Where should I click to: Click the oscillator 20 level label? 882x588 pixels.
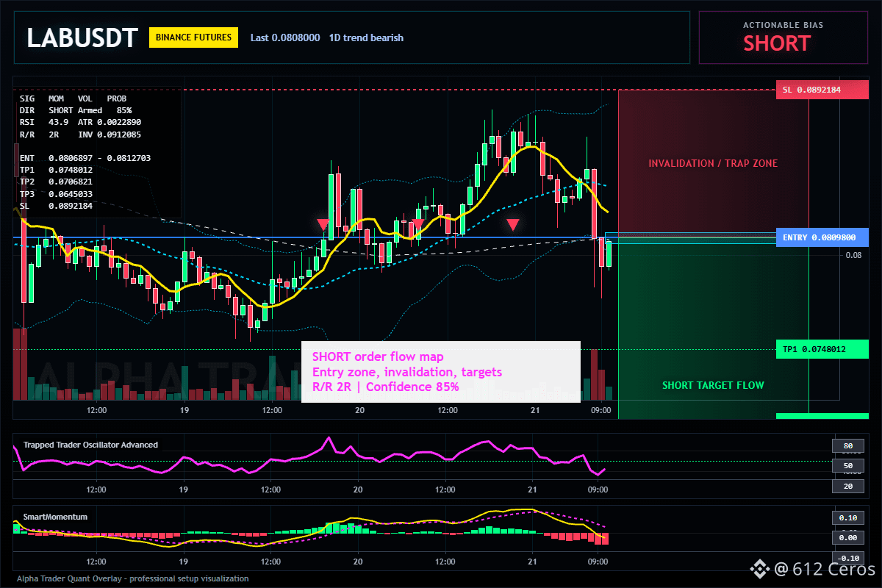pyautogui.click(x=847, y=487)
